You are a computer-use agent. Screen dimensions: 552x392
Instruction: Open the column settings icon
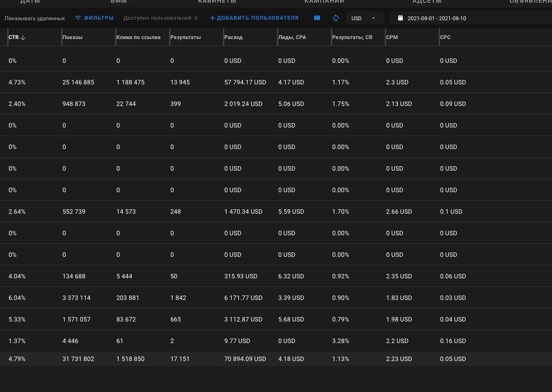[317, 18]
